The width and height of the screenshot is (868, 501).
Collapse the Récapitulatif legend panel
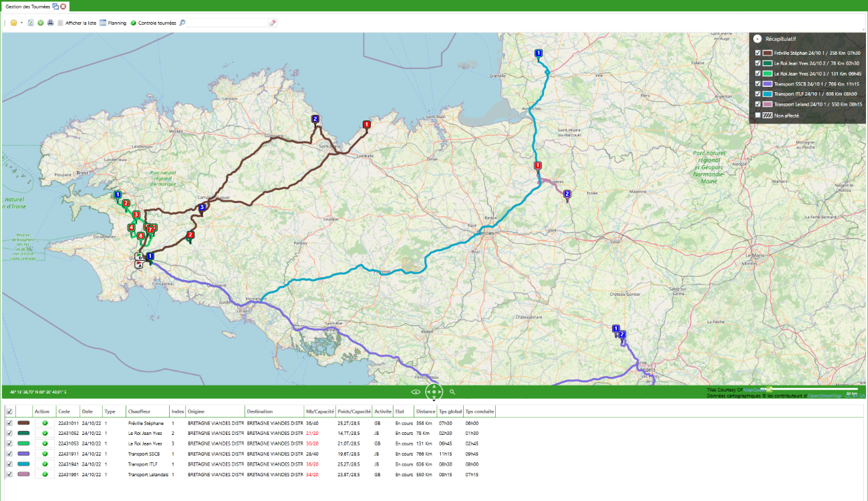point(758,39)
